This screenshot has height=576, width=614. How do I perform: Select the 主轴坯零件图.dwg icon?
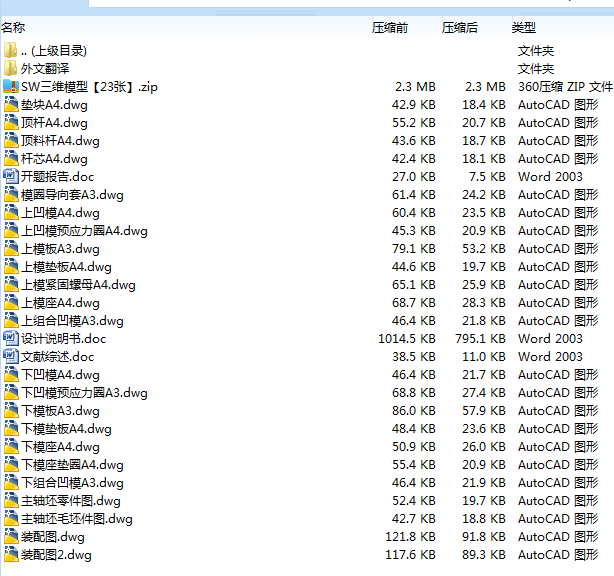(11, 500)
